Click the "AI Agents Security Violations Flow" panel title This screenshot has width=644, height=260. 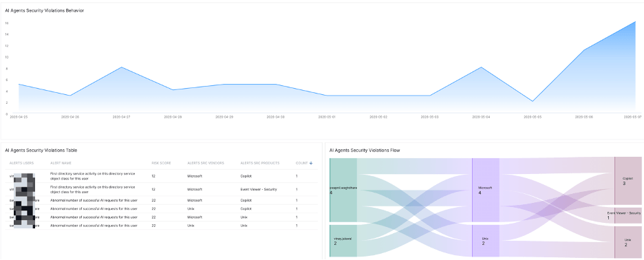pyautogui.click(x=365, y=151)
